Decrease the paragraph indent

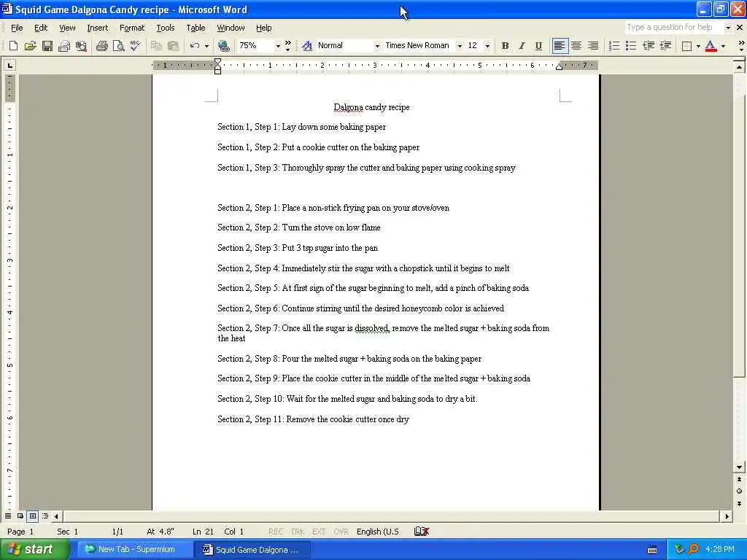649,46
